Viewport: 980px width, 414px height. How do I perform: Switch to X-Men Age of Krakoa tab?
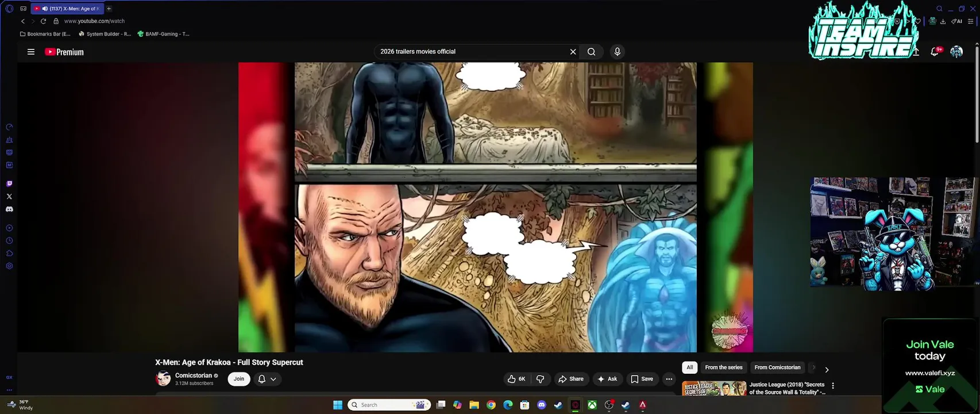tap(67, 9)
